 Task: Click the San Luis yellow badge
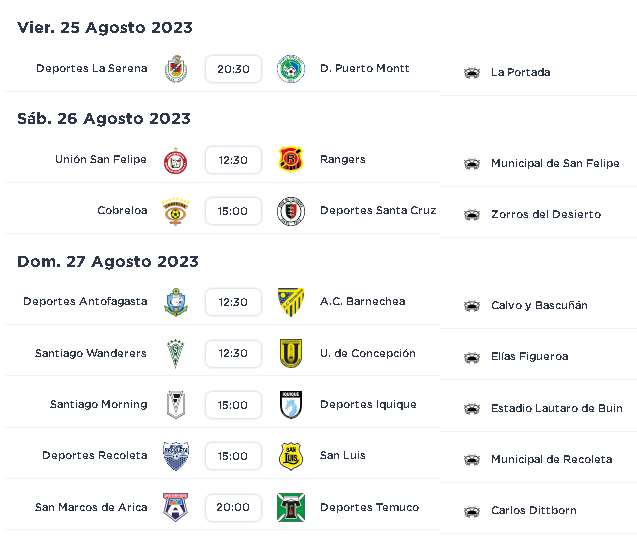291,456
